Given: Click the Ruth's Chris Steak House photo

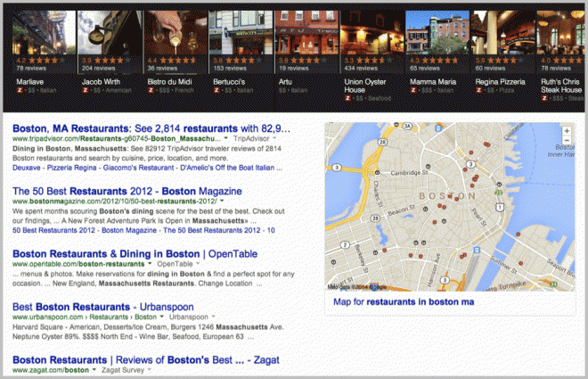Looking at the screenshot, I should (561, 33).
